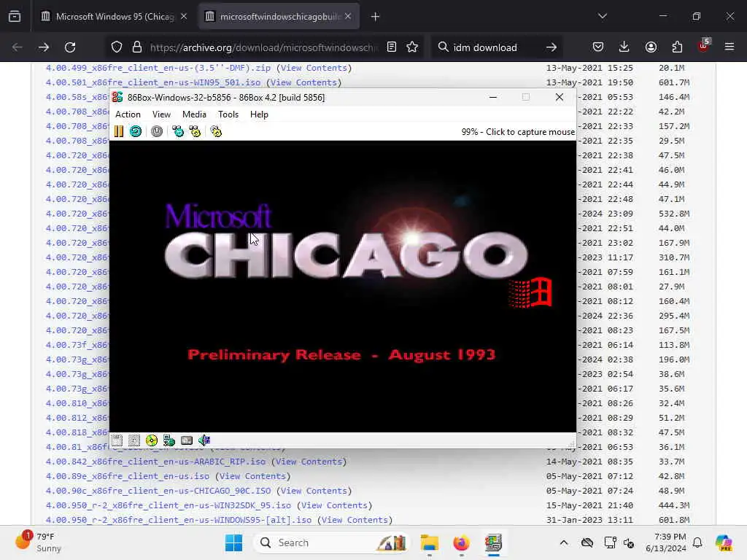Open the 86Box Media menu
The height and width of the screenshot is (560, 747).
click(x=194, y=114)
